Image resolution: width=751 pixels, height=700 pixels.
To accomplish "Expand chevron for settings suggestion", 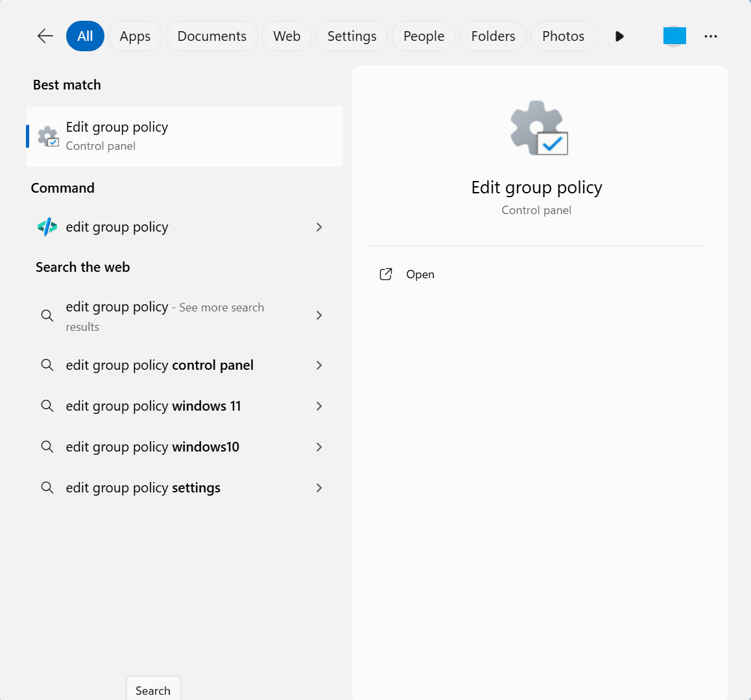I will (319, 488).
